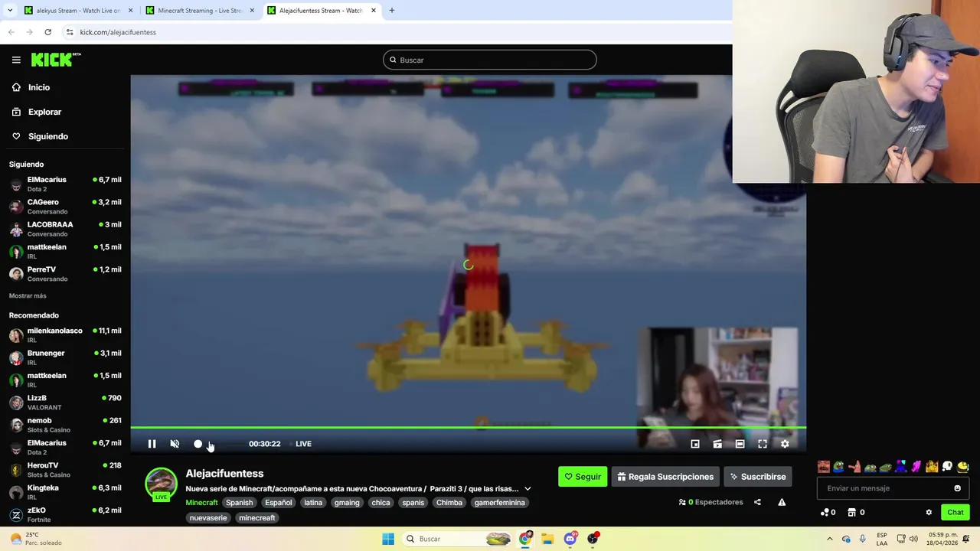Show hidden system tray icons
Image resolution: width=980 pixels, height=551 pixels.
pos(830,539)
